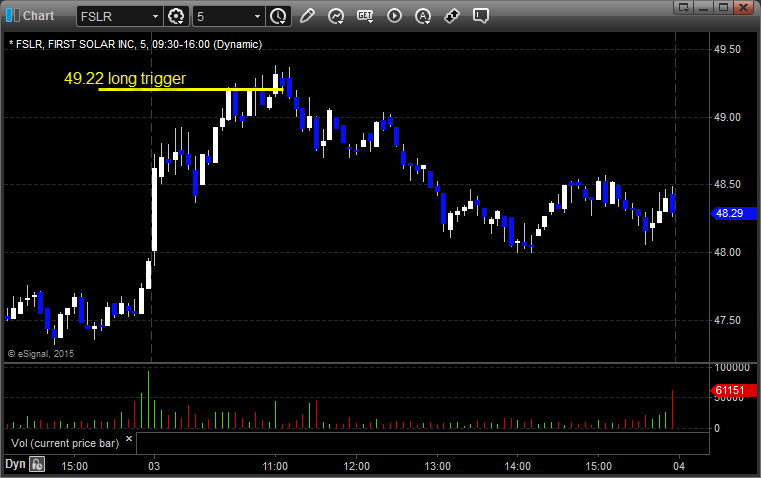This screenshot has width=761, height=478.
Task: Maximize the Chart window
Action: (723, 7)
